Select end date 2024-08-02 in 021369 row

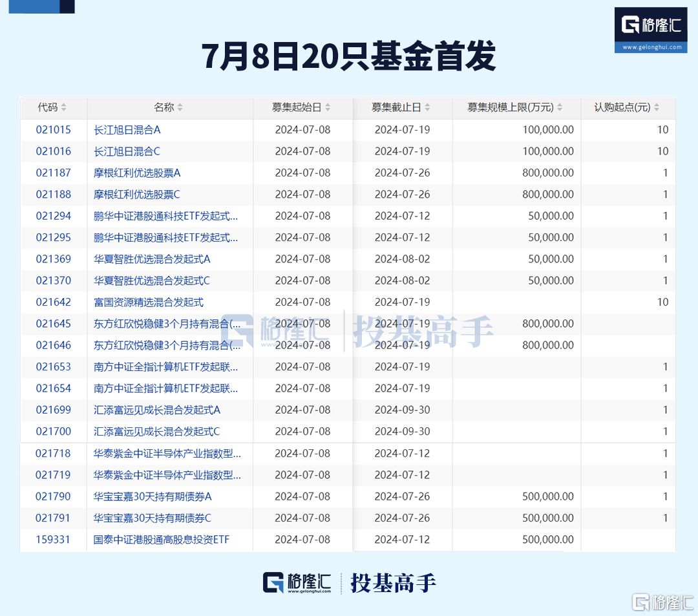coord(403,259)
